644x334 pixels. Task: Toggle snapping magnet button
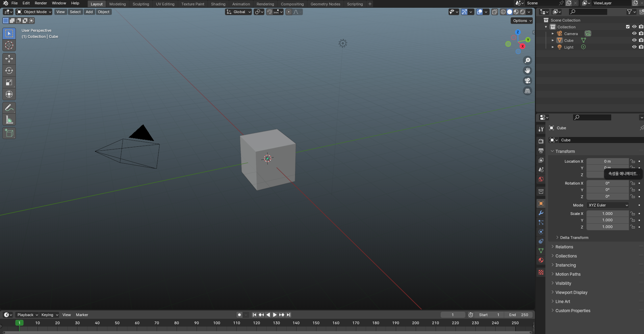point(269,12)
